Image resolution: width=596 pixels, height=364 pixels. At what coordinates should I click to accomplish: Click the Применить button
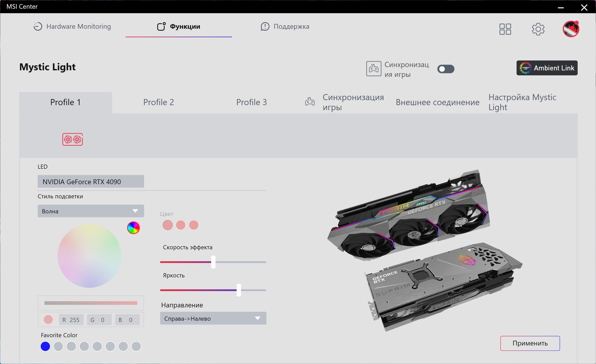[530, 343]
